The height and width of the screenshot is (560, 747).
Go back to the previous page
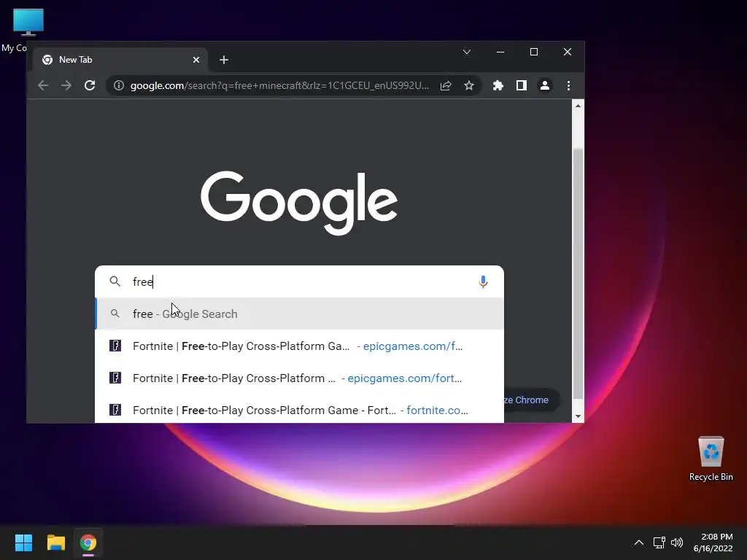(x=43, y=86)
